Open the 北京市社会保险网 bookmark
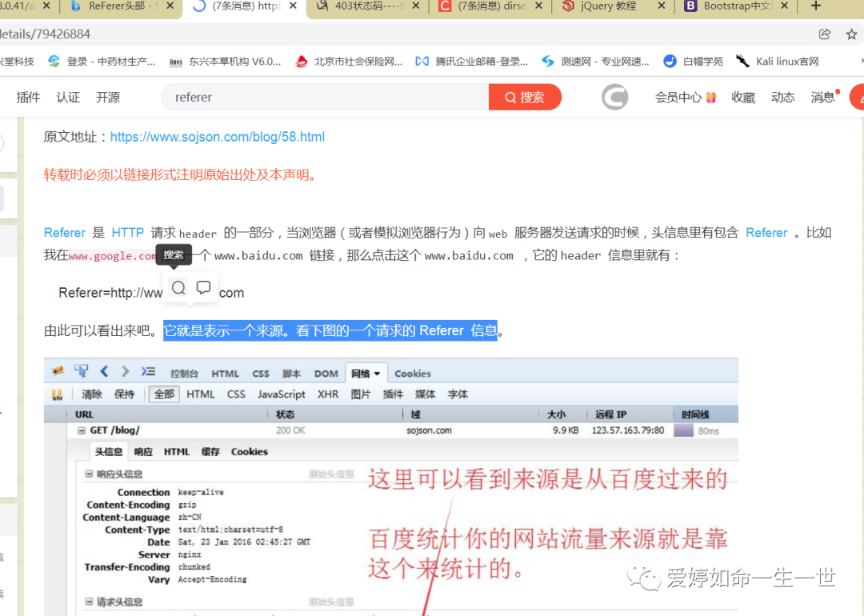Screen dimensions: 864x616 click(350, 61)
